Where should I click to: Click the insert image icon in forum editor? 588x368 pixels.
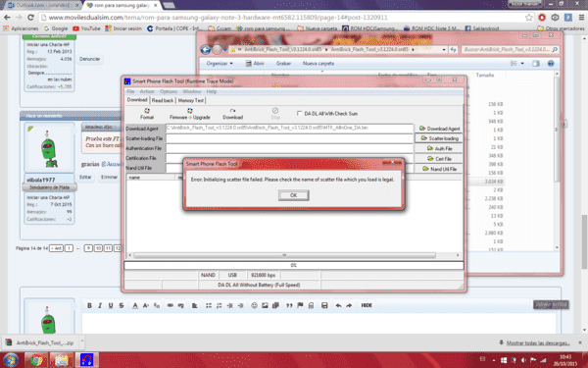[265, 305]
